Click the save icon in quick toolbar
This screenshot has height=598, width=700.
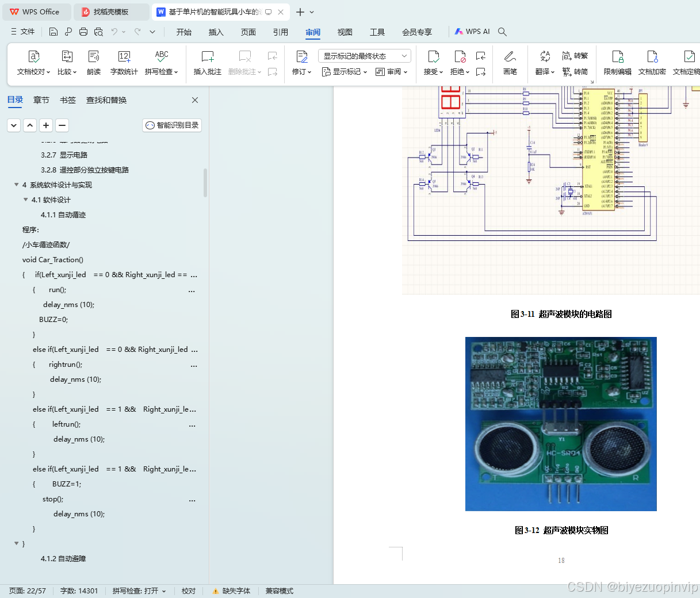coord(53,32)
